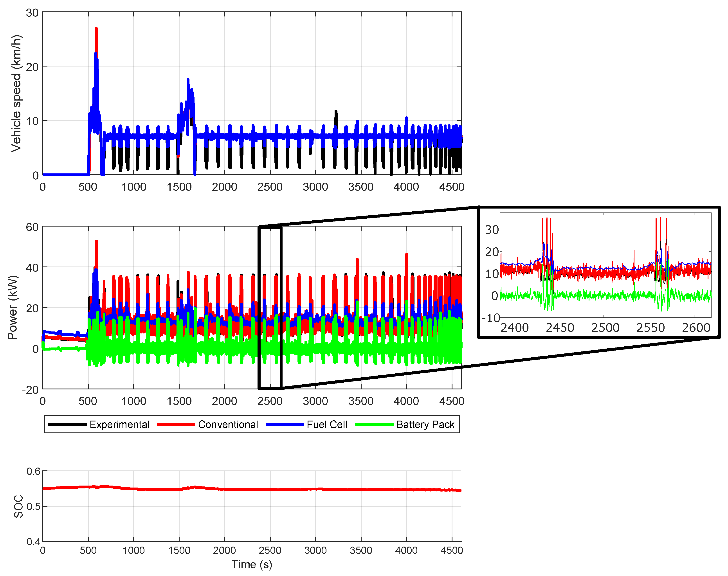Image resolution: width=728 pixels, height=576 pixels.
Task: Select the Fuel Cell legend label text
Action: click(x=327, y=424)
